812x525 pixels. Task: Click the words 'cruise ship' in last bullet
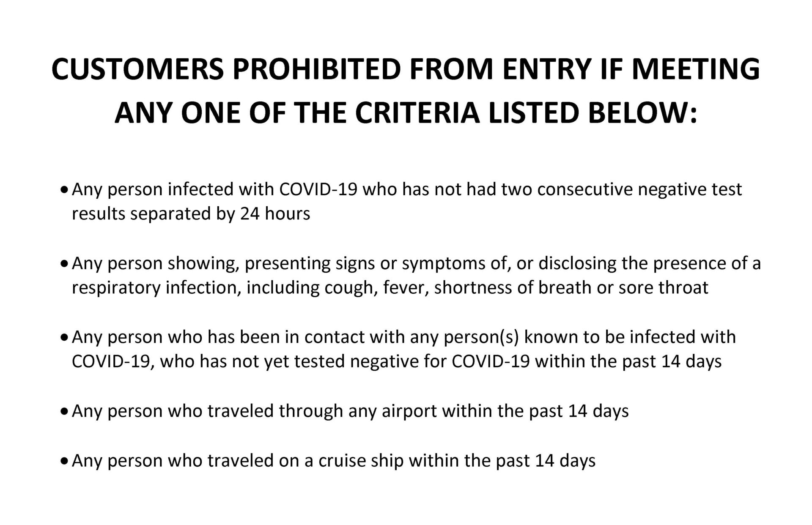point(361,460)
